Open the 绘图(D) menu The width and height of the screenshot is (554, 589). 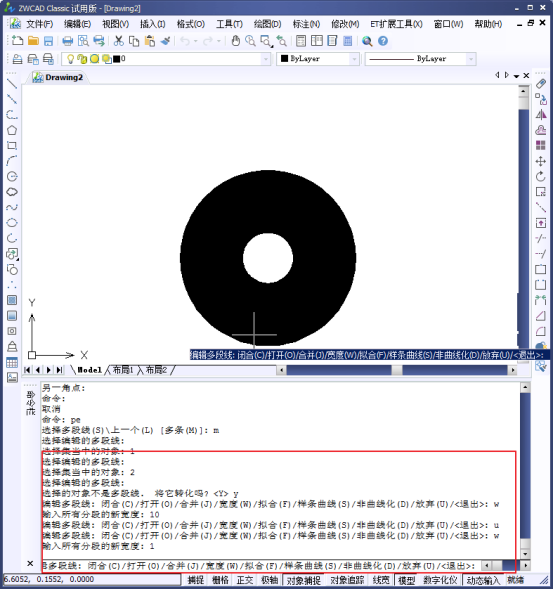(267, 24)
